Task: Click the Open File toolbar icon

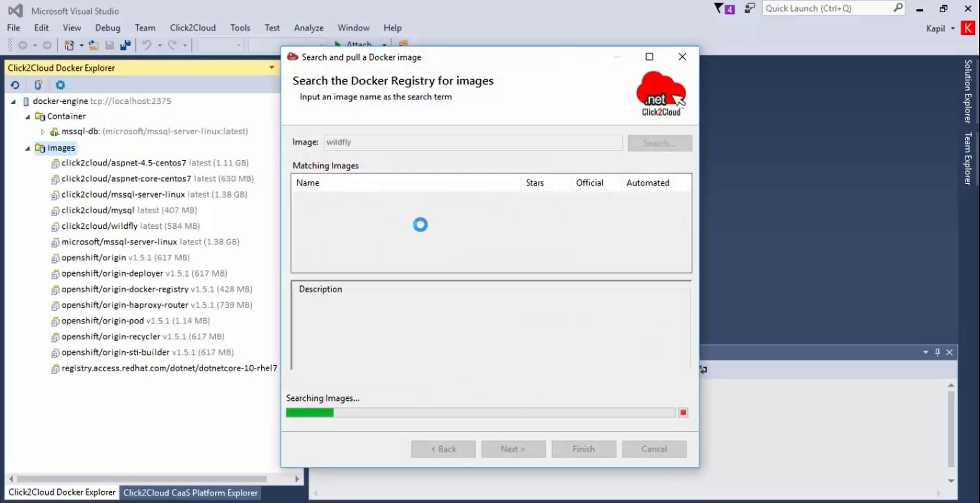Action: [93, 45]
